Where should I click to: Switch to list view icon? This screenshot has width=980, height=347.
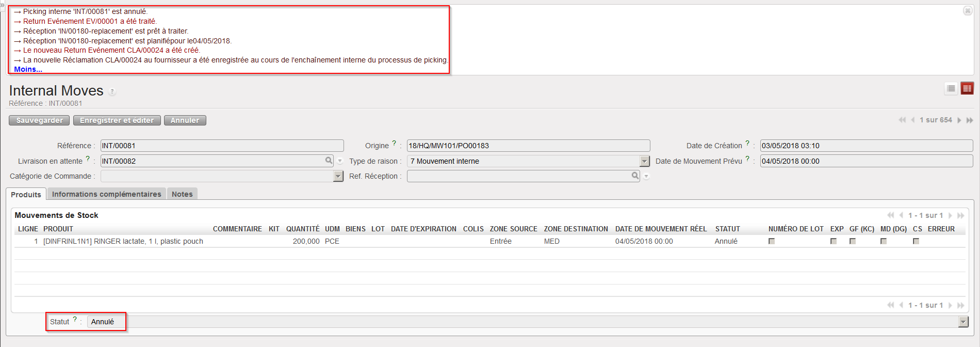[951, 89]
